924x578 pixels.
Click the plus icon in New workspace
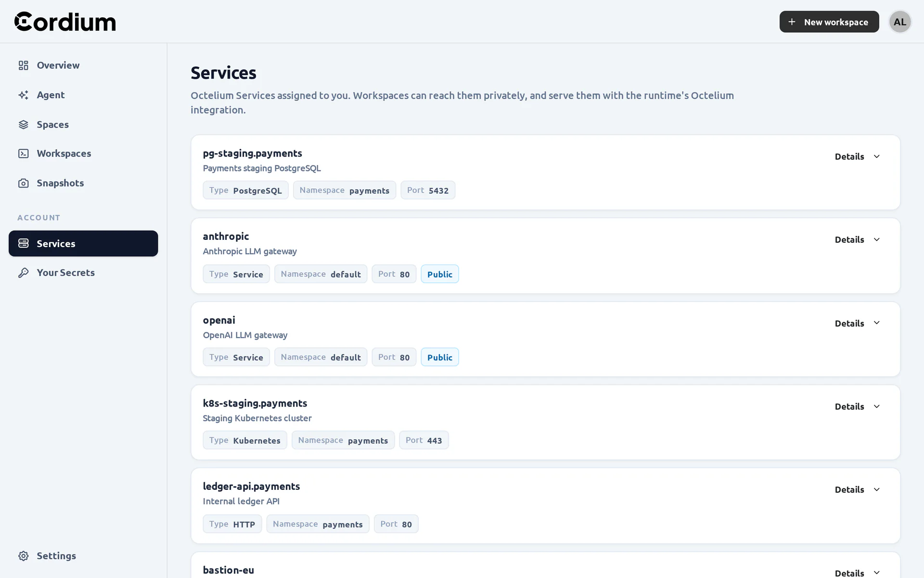792,22
